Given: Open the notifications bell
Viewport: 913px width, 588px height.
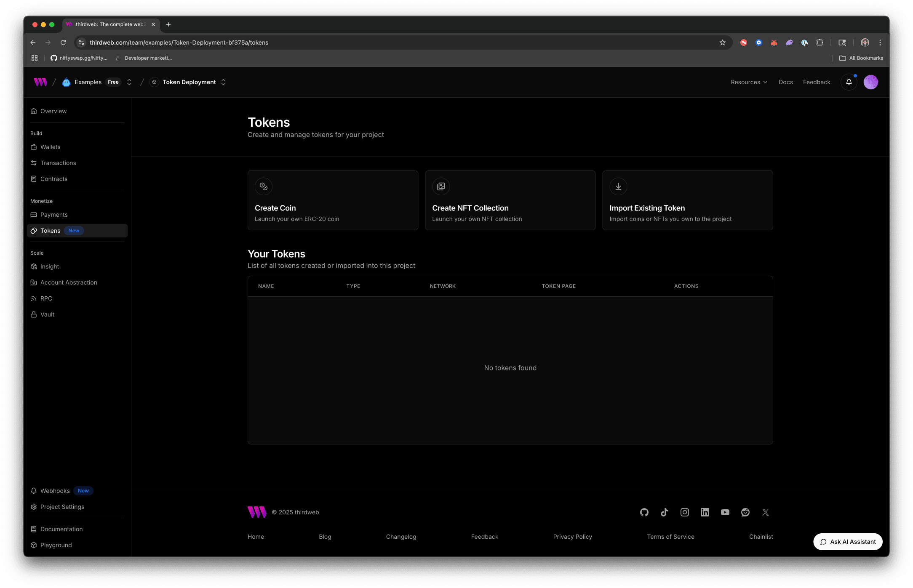Looking at the screenshot, I should [849, 82].
